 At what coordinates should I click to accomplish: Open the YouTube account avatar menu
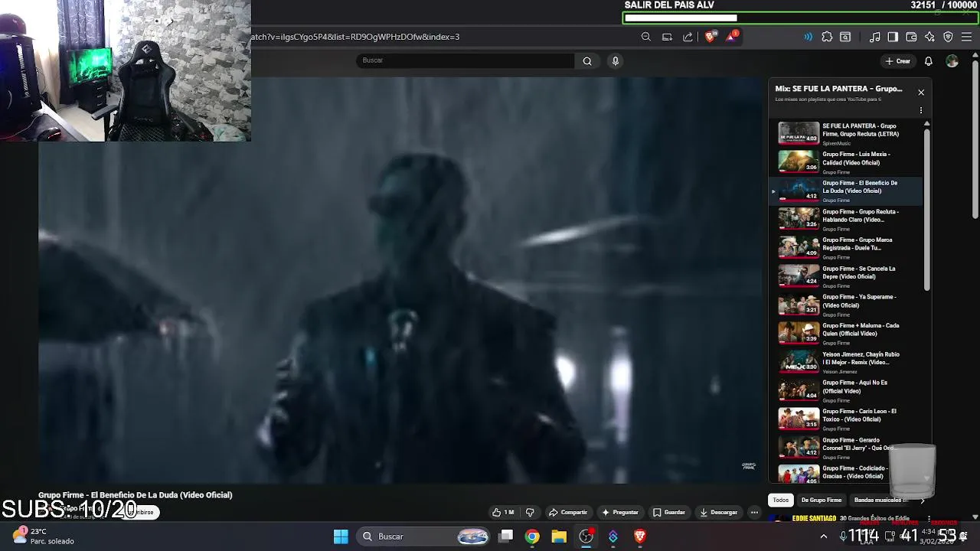[x=952, y=61]
